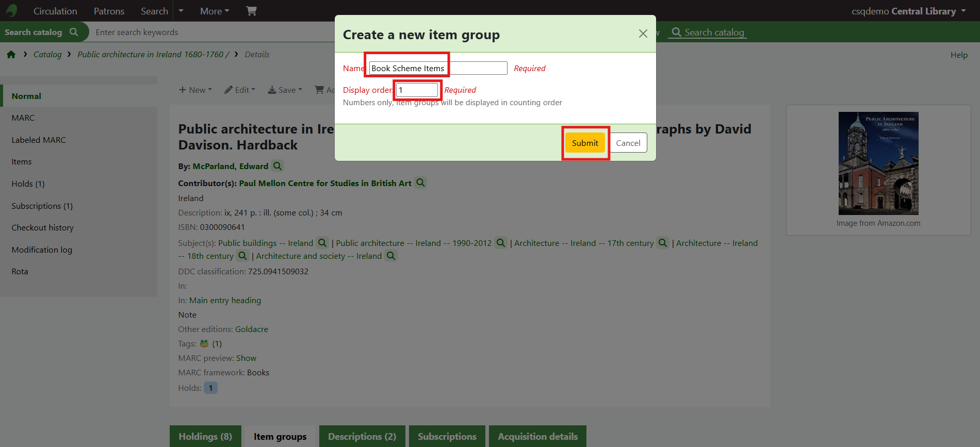The width and height of the screenshot is (980, 447).
Task: Expand the dropdown caret next to Search
Action: tap(181, 11)
